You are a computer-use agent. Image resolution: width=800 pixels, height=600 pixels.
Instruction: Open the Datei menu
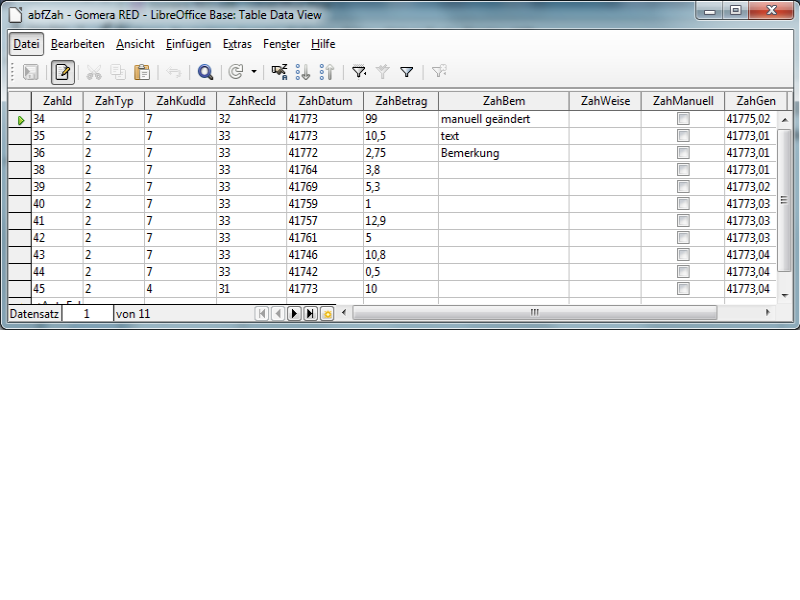[x=27, y=45]
